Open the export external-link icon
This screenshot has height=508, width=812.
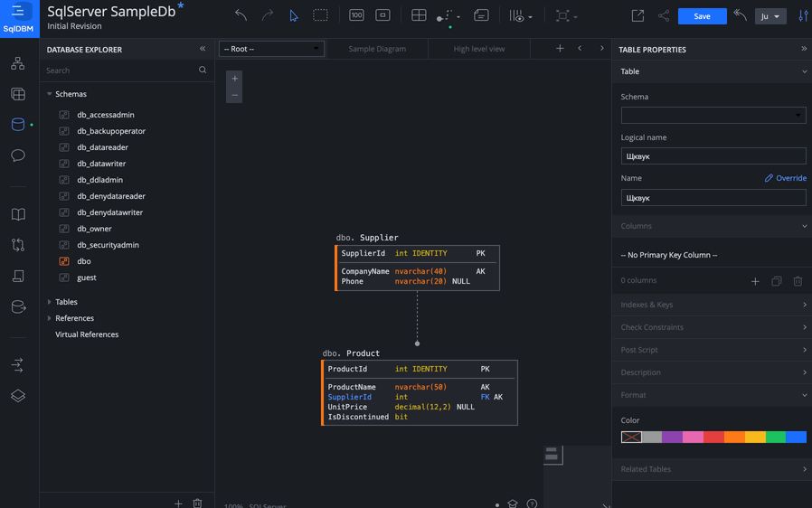(x=637, y=15)
